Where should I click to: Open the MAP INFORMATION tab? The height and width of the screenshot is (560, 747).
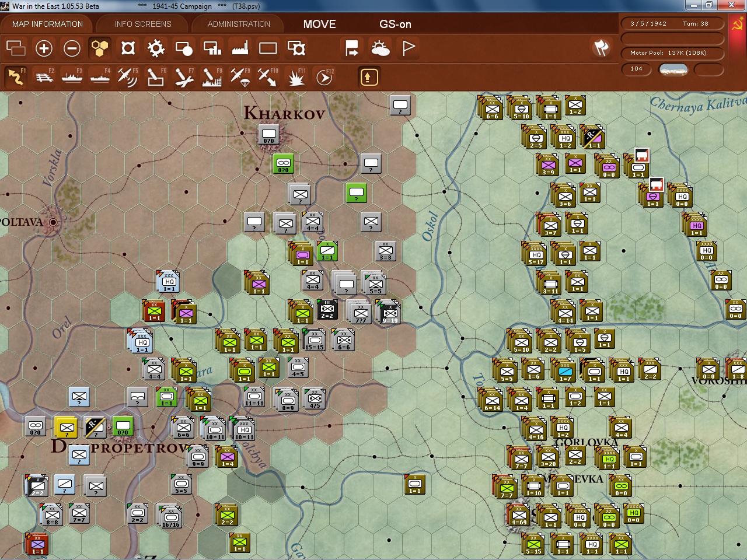pyautogui.click(x=47, y=24)
